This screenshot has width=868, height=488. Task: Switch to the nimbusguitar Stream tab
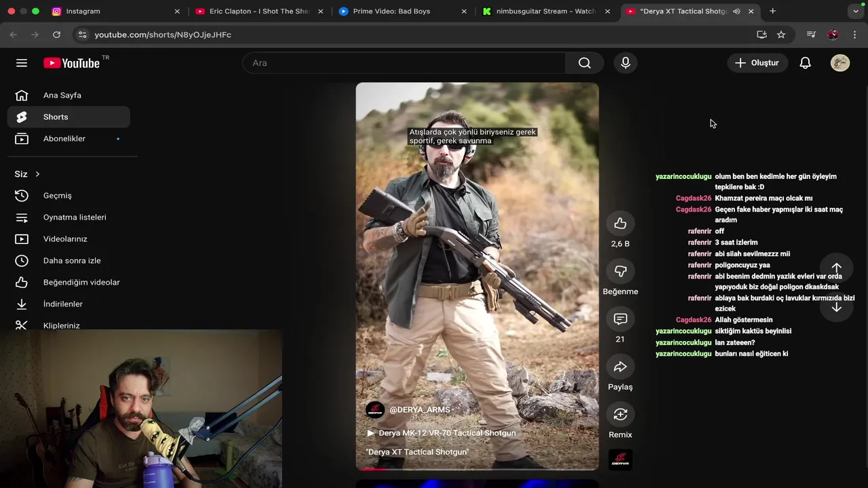546,12
